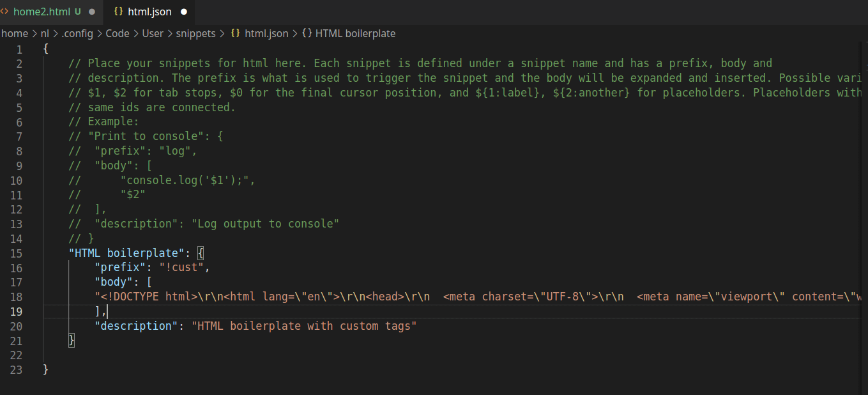868x395 pixels.
Task: Select line 15 via its line number
Action: coord(16,253)
